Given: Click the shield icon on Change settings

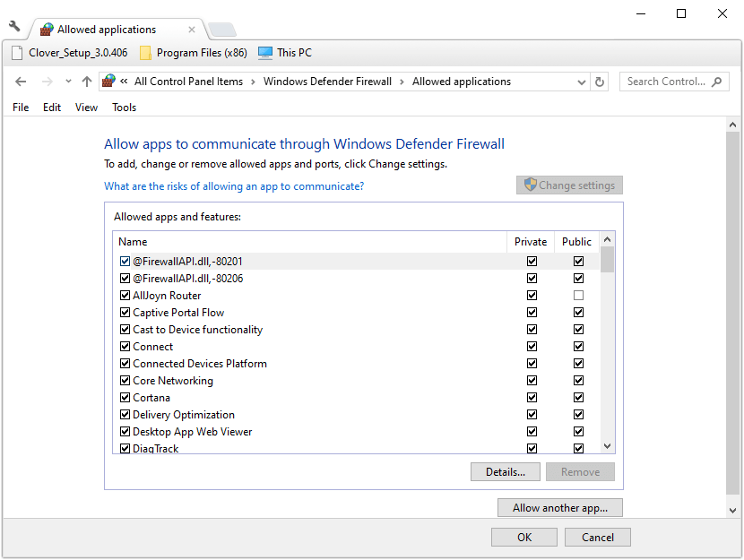Looking at the screenshot, I should (529, 185).
